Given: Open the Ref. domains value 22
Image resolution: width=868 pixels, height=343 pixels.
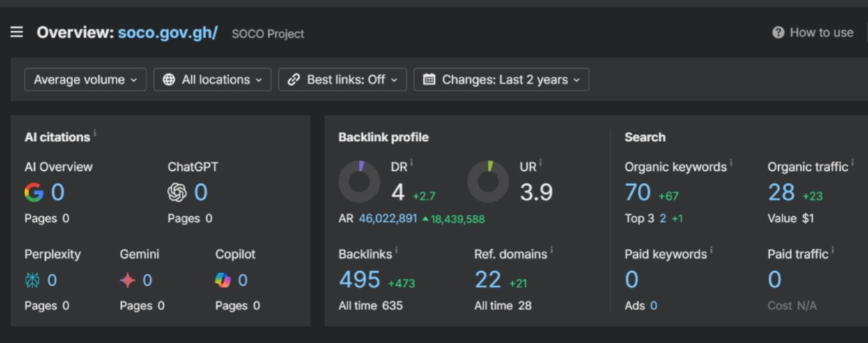Looking at the screenshot, I should tap(488, 280).
